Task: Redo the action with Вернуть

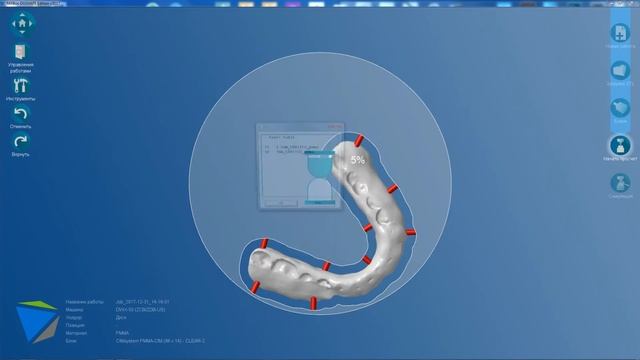Action: [x=20, y=142]
